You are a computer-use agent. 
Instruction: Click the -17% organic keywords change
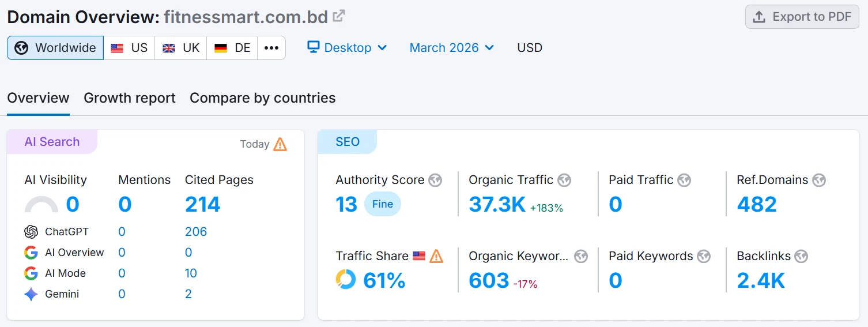pyautogui.click(x=525, y=284)
